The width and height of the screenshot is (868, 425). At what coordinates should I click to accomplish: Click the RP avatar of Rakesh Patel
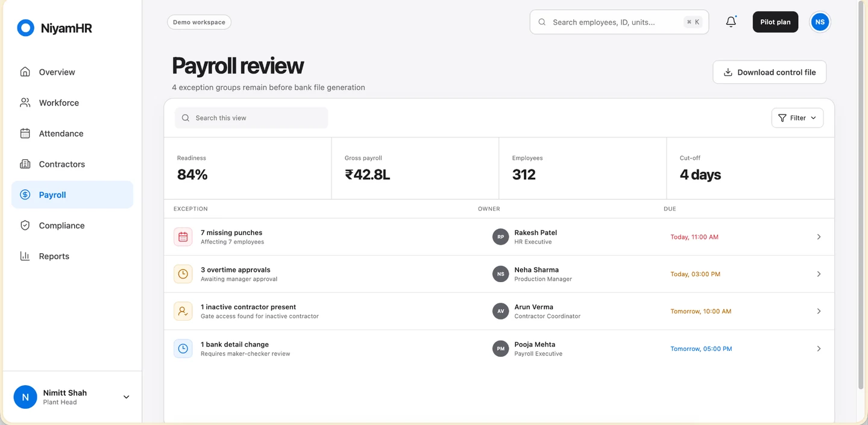coord(500,237)
